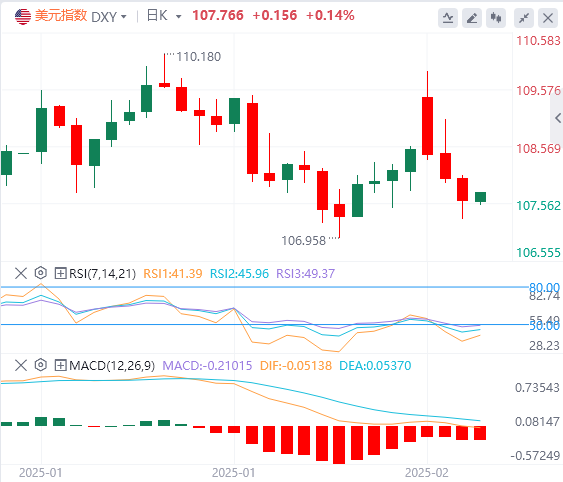Expand the right side panel arrow
The image size is (563, 482).
click(558, 118)
